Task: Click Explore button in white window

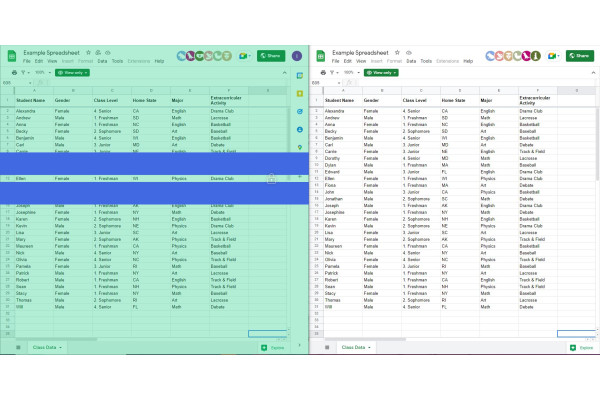Action: tap(581, 348)
